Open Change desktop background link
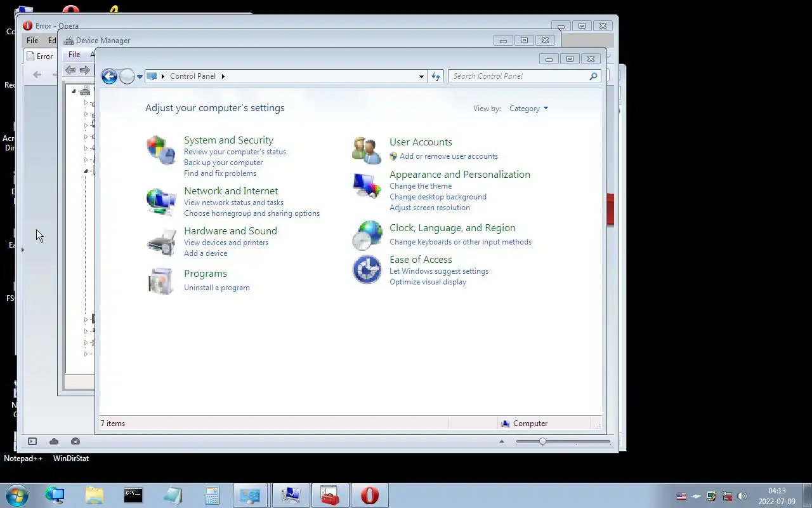 [438, 197]
